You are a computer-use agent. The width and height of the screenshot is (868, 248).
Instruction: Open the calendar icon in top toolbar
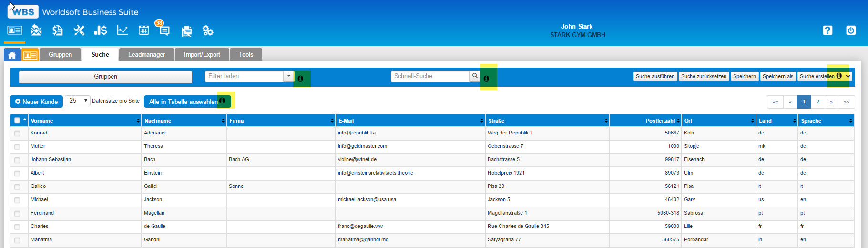143,31
